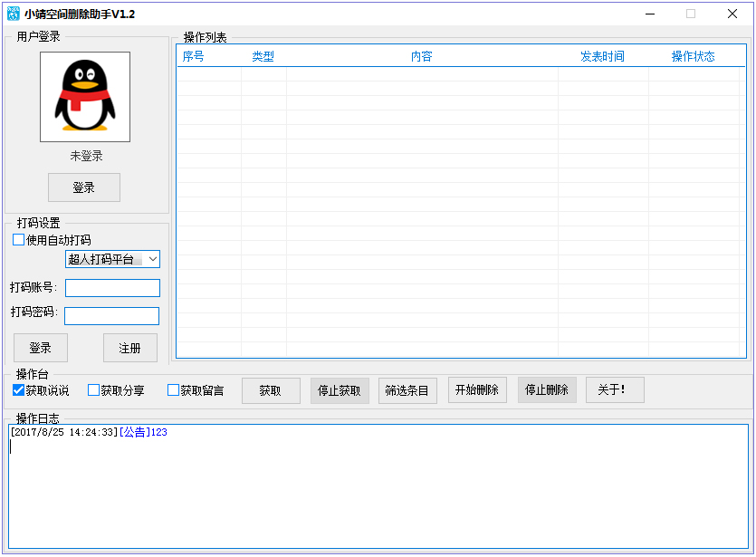Click the 停止删除 button
756x557 pixels.
tap(547, 390)
